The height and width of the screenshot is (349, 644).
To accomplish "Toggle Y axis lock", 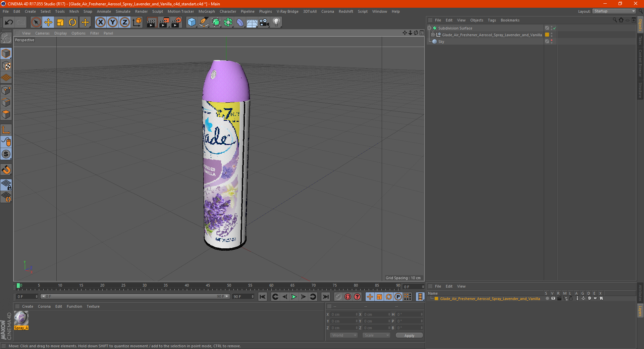I will [x=113, y=22].
